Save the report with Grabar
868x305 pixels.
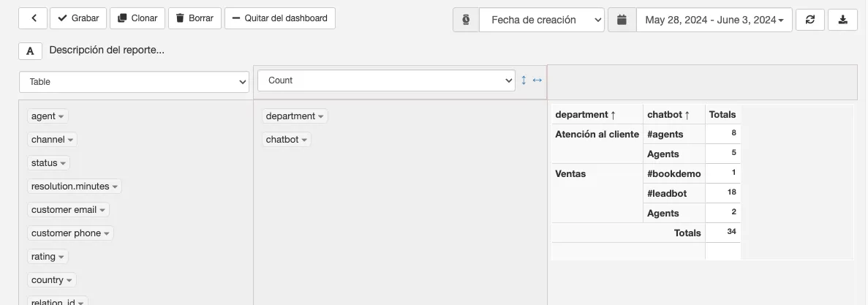click(78, 18)
